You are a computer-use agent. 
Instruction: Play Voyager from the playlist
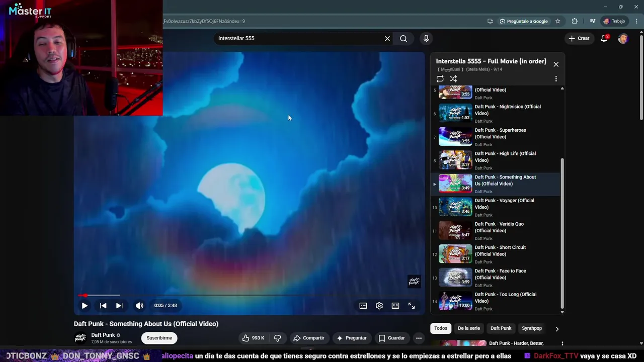pyautogui.click(x=496, y=208)
